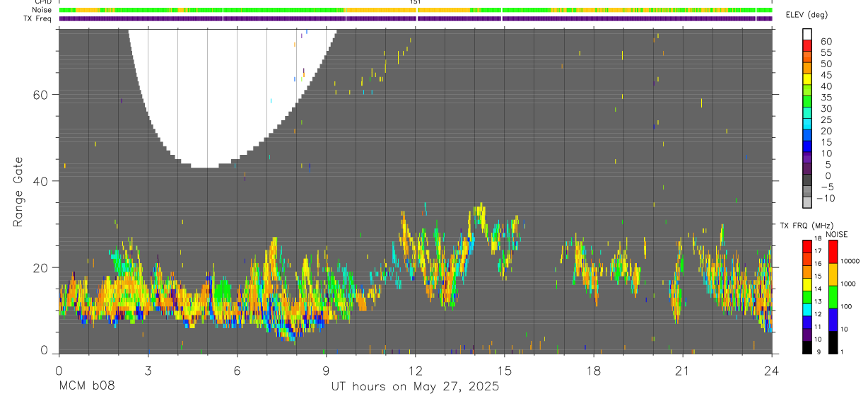Click the red 60 degree elevation swatch
The width and height of the screenshot is (868, 401).
pyautogui.click(x=807, y=47)
